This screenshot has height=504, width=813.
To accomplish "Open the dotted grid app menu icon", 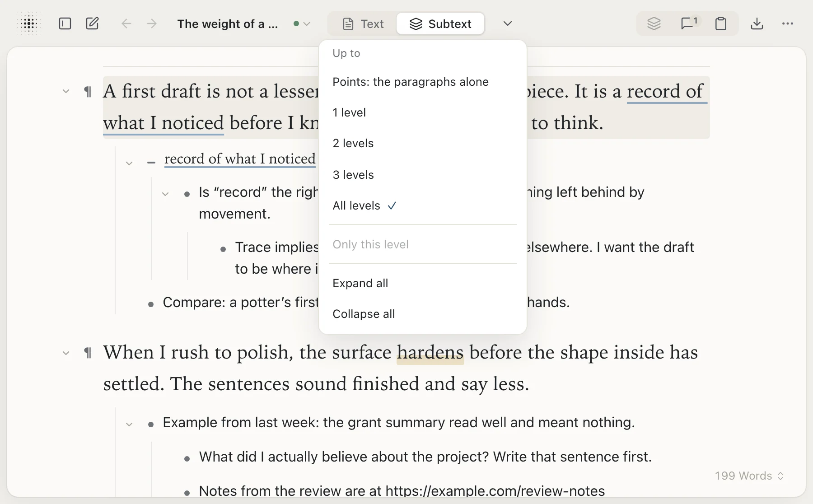I will pos(29,23).
